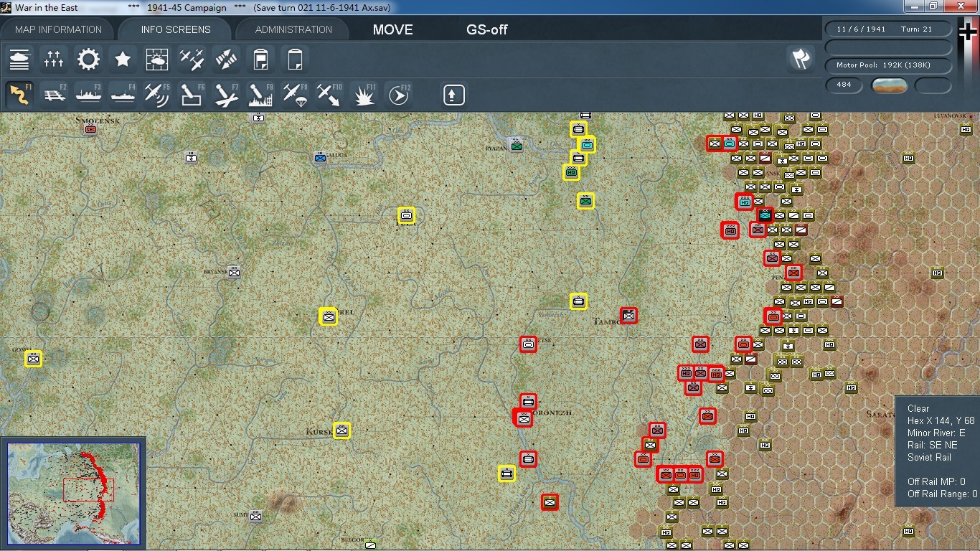Screen dimensions: 980x551
Task: Click the F11 explosion icon
Action: (x=364, y=95)
